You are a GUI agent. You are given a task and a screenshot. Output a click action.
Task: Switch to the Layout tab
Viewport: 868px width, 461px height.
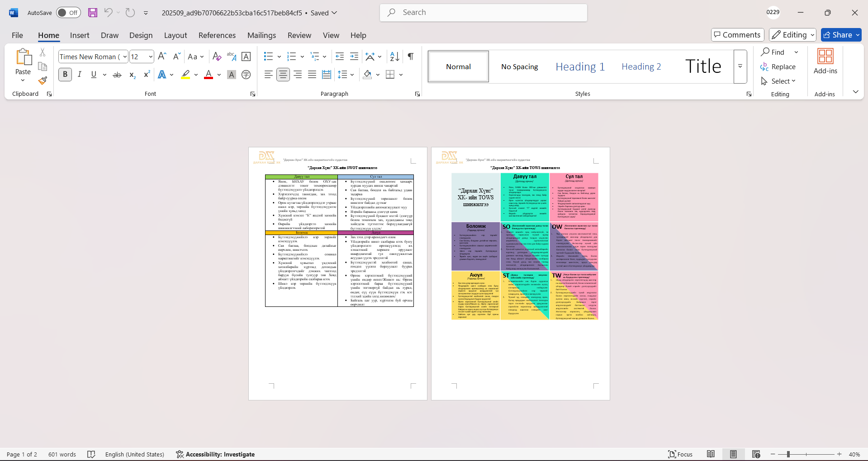coord(175,35)
